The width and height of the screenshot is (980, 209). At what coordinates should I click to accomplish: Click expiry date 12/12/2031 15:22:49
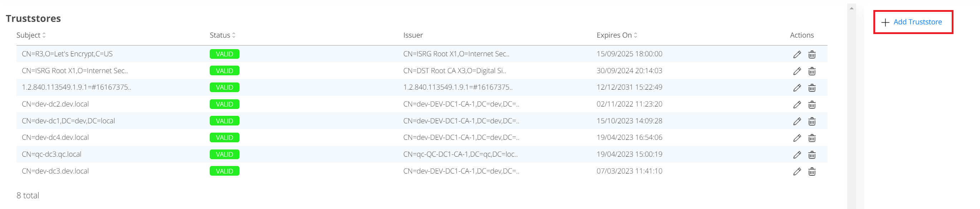click(629, 87)
